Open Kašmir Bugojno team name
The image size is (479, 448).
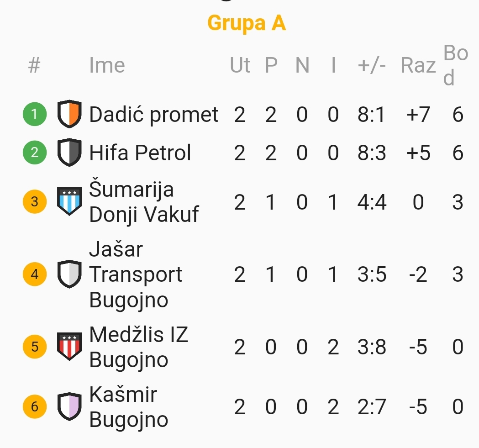point(128,406)
